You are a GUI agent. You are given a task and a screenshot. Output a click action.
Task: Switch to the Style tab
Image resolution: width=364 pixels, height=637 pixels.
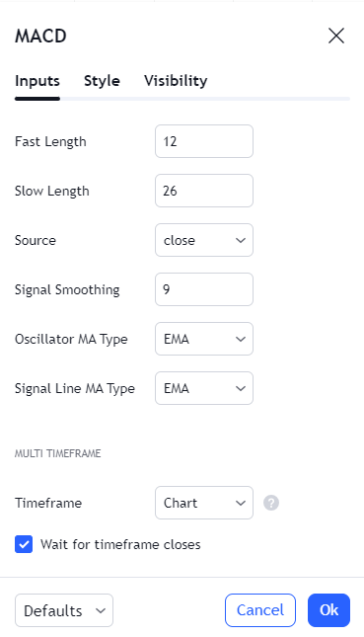click(x=102, y=81)
